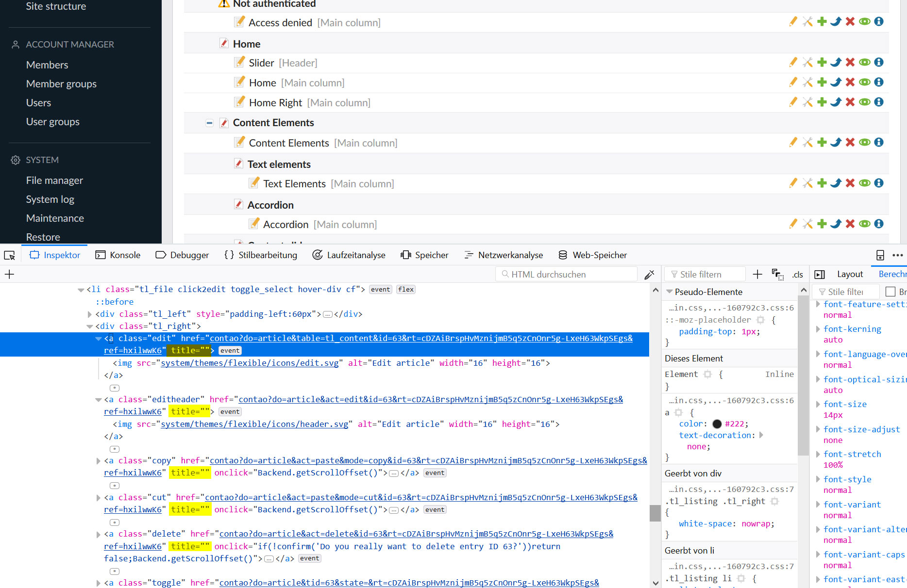
Task: Show info for the Access denied article
Action: tap(879, 21)
